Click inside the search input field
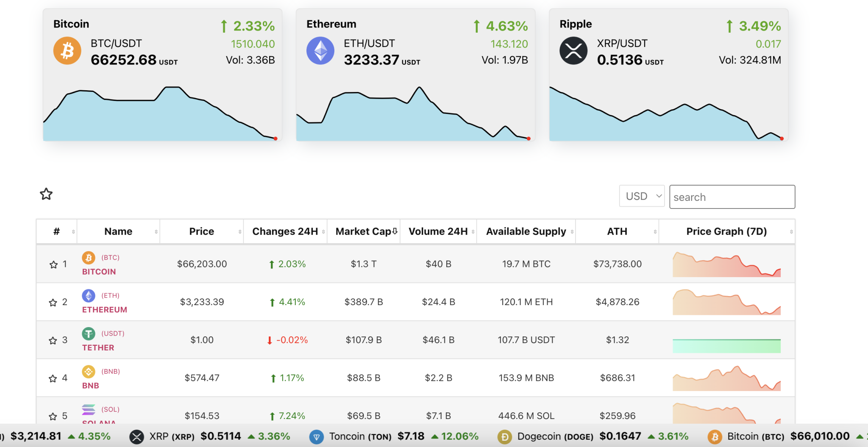This screenshot has width=868, height=447. 732,197
